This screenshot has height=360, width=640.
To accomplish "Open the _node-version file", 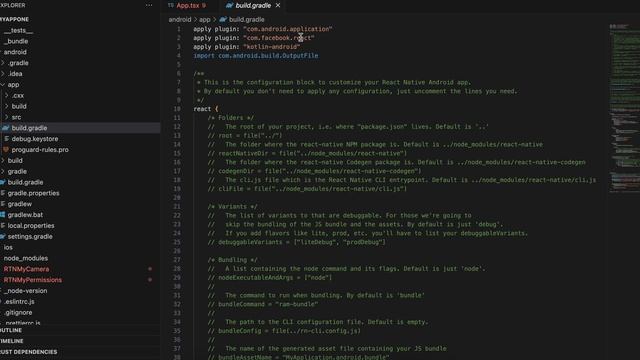I will [x=25, y=291].
